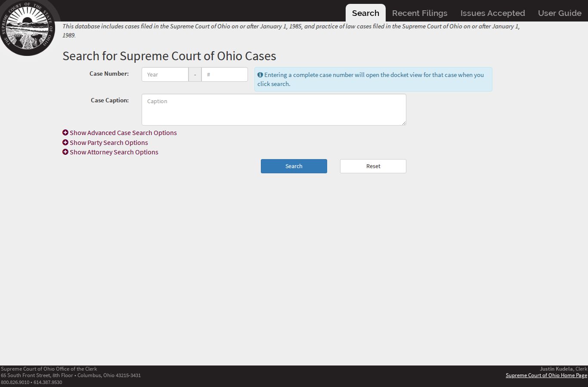The width and height of the screenshot is (588, 387).
Task: Focus the case number Year field
Action: [x=165, y=74]
